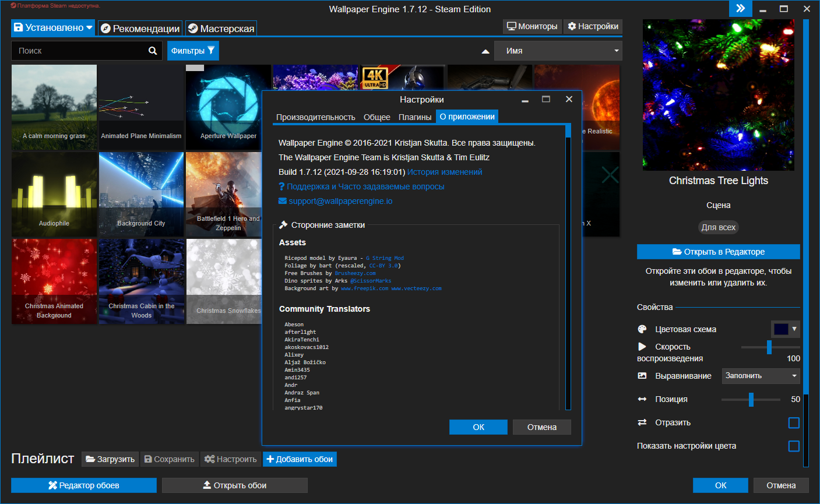Switch to Производительность tab

coord(315,117)
